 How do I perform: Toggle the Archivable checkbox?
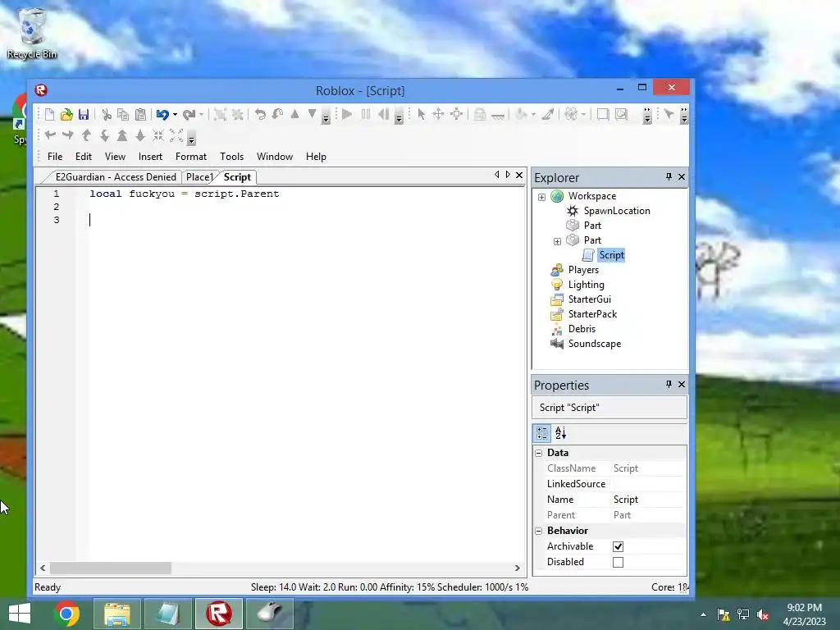click(x=618, y=546)
